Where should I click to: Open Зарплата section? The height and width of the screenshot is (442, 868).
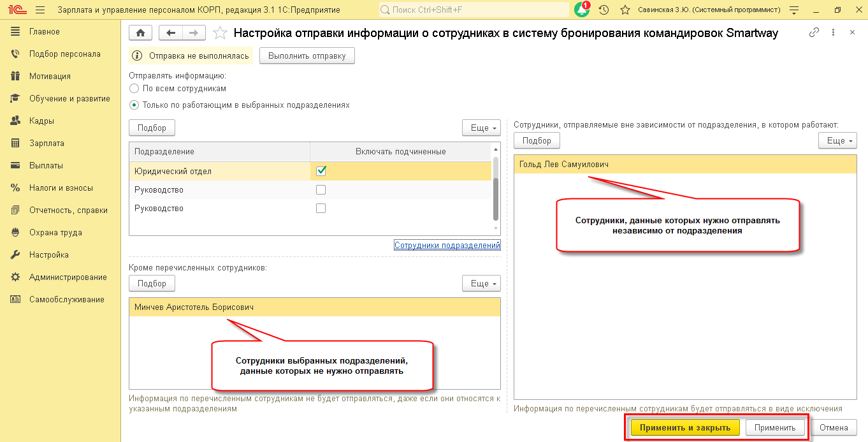coord(47,144)
